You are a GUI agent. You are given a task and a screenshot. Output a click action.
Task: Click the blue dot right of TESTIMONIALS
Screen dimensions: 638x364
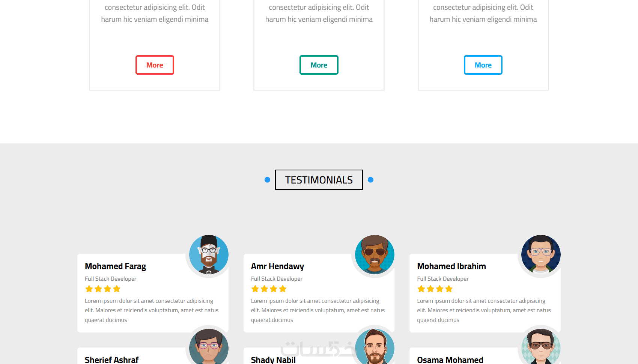point(370,180)
